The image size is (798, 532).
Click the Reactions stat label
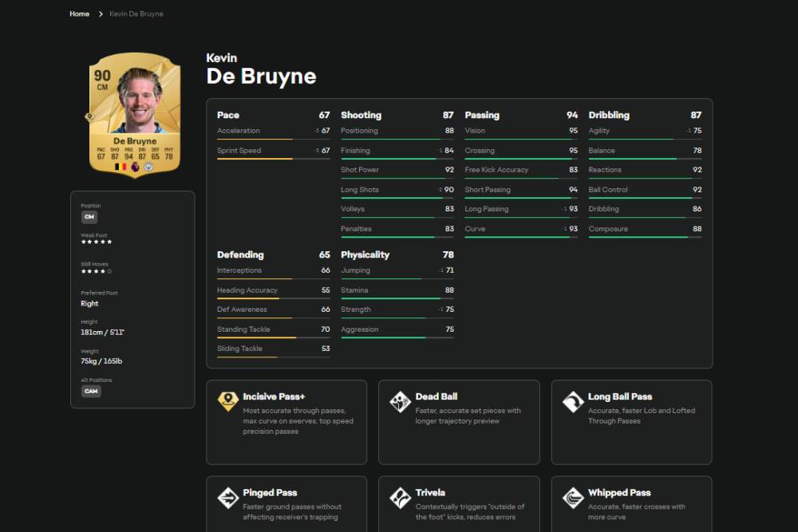pos(605,170)
